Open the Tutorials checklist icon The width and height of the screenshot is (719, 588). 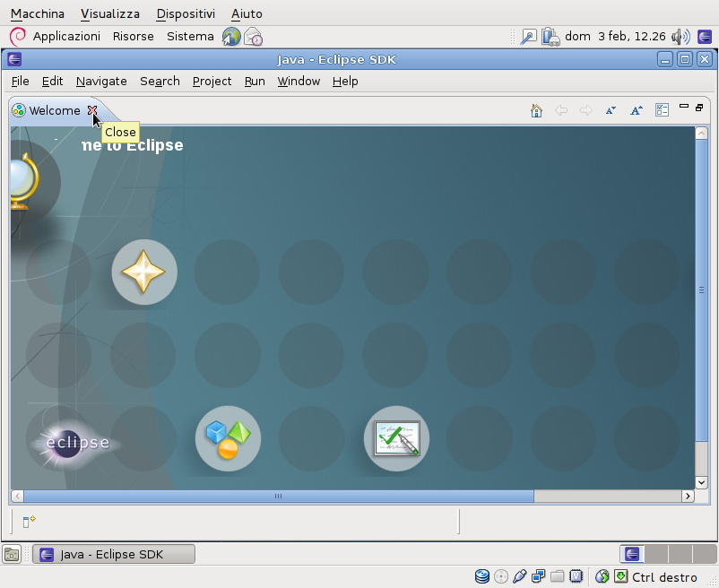pyautogui.click(x=396, y=438)
